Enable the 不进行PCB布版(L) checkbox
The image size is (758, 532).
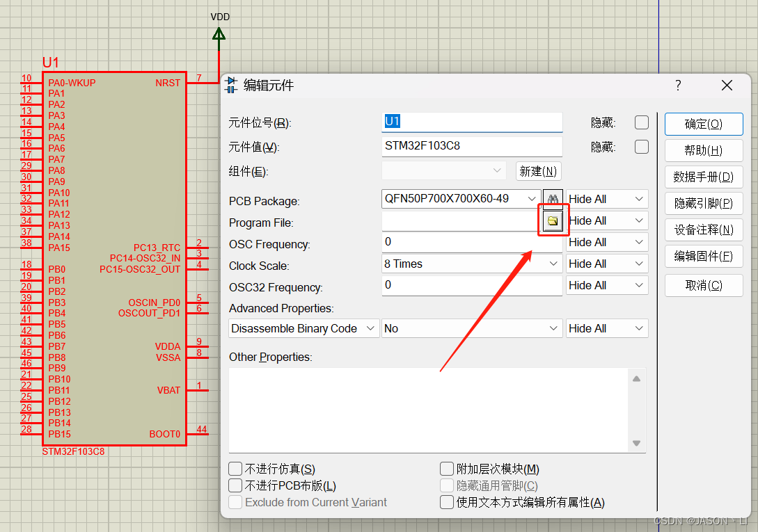235,485
